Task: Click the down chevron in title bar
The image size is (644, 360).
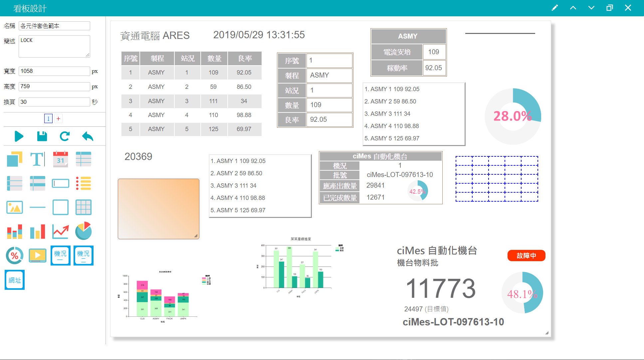Action: click(591, 8)
